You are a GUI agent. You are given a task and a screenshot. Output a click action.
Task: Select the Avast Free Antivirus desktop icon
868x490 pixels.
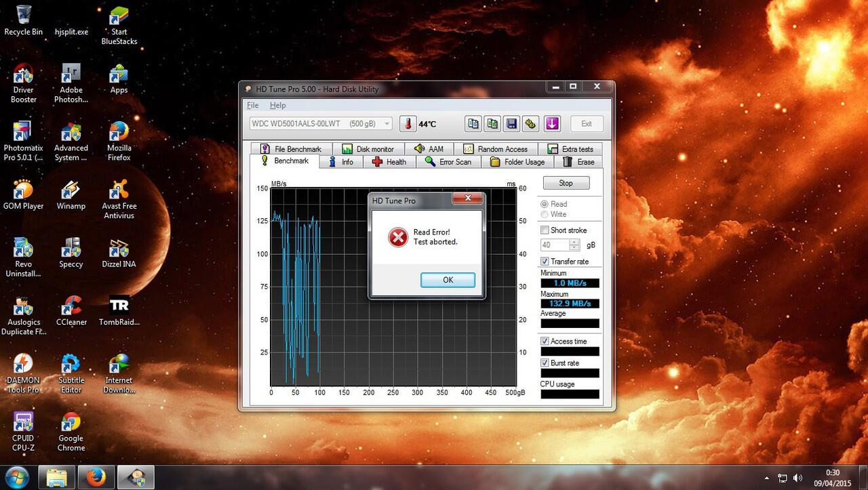(x=119, y=199)
